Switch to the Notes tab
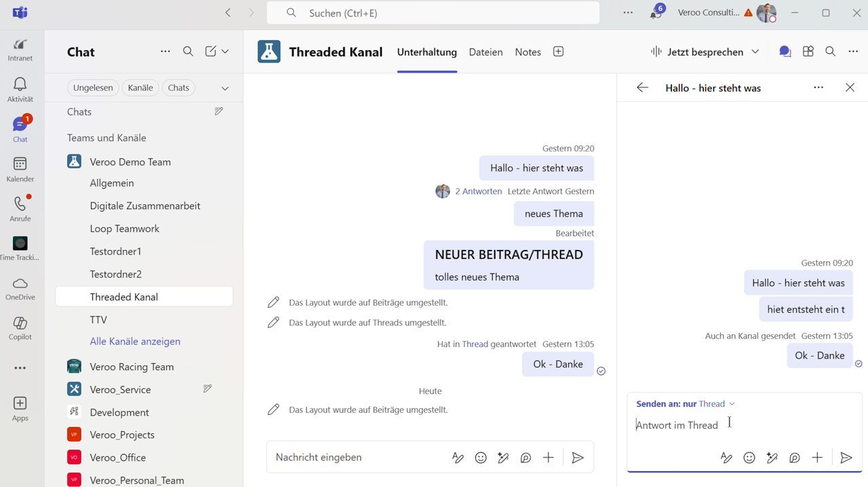Screen dimensions: 868x487 click(527, 52)
